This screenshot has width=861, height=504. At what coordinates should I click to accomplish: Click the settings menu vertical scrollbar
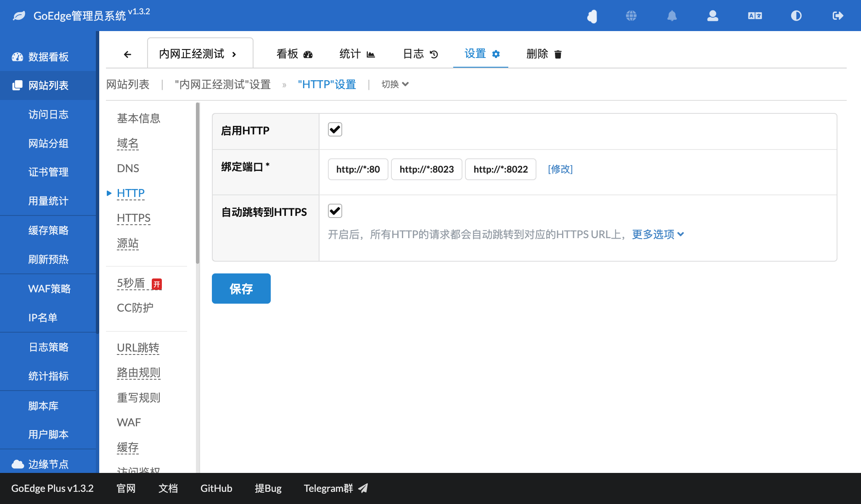pyautogui.click(x=198, y=183)
